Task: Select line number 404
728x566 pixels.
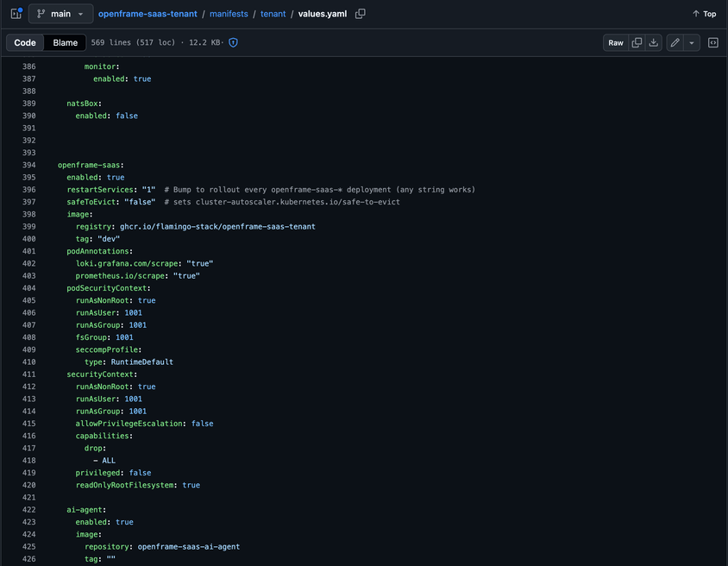Action: pyautogui.click(x=28, y=288)
